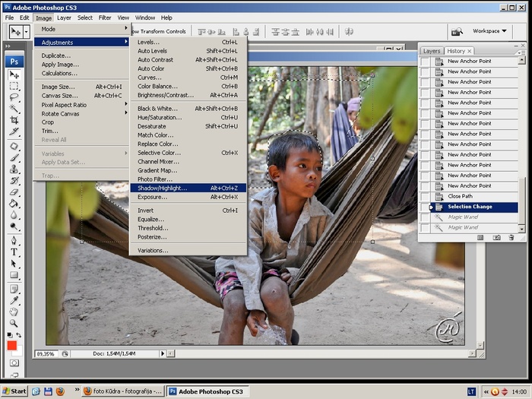Toggle history brush source box for Close Path
This screenshot has height=399, width=532.
click(x=426, y=196)
